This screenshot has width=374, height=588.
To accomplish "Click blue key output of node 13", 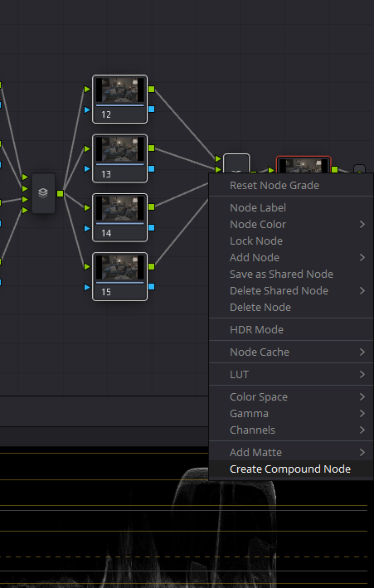I will pos(152,168).
